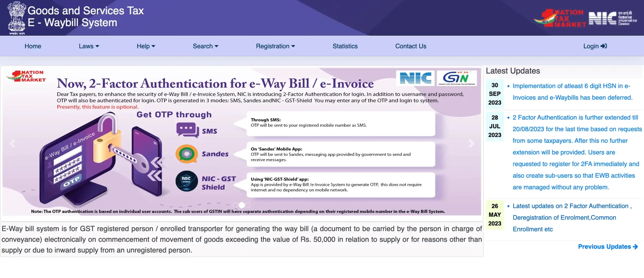Screen dimensions: 644x278
Task: Click the Statistics menu item
Action: pos(345,46)
